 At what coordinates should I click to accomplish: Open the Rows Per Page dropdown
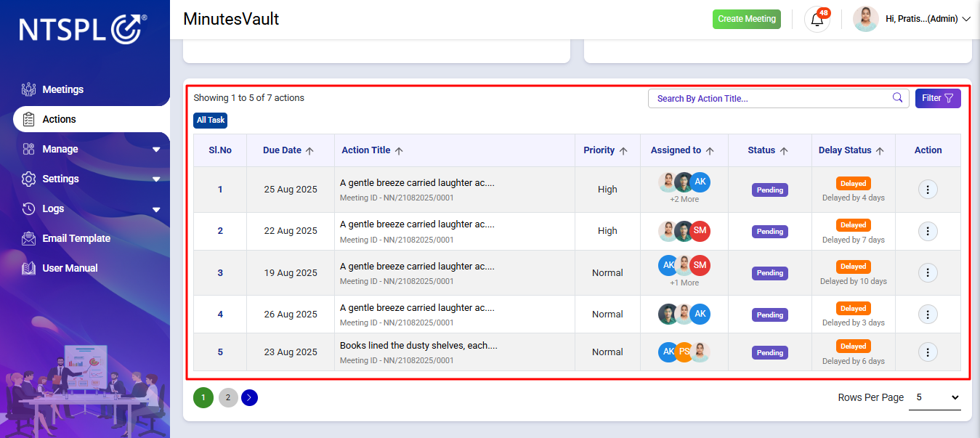point(935,397)
